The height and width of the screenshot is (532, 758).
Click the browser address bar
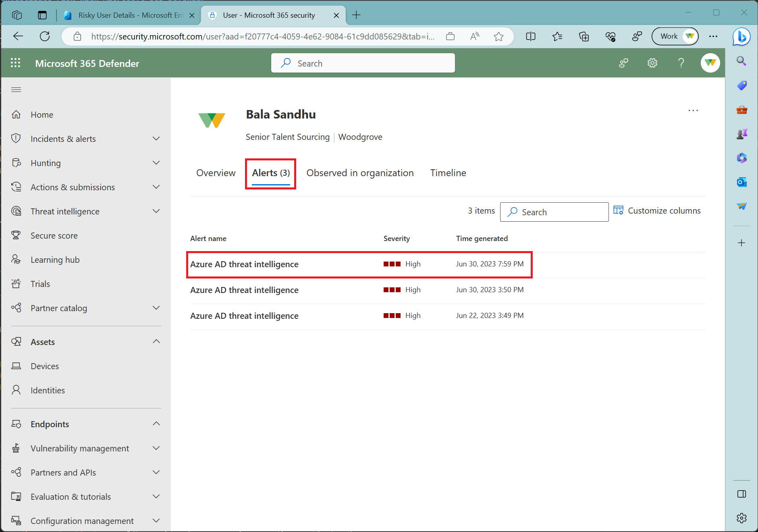(x=263, y=37)
